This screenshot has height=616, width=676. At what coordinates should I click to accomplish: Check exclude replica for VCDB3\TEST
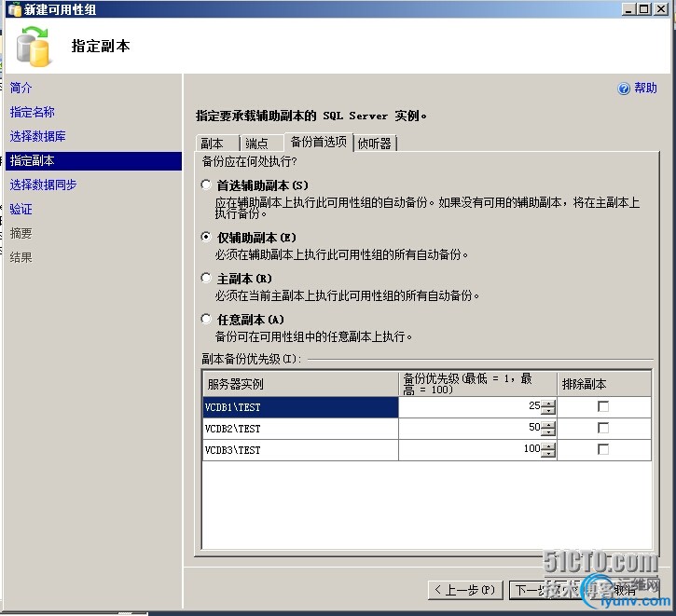603,450
